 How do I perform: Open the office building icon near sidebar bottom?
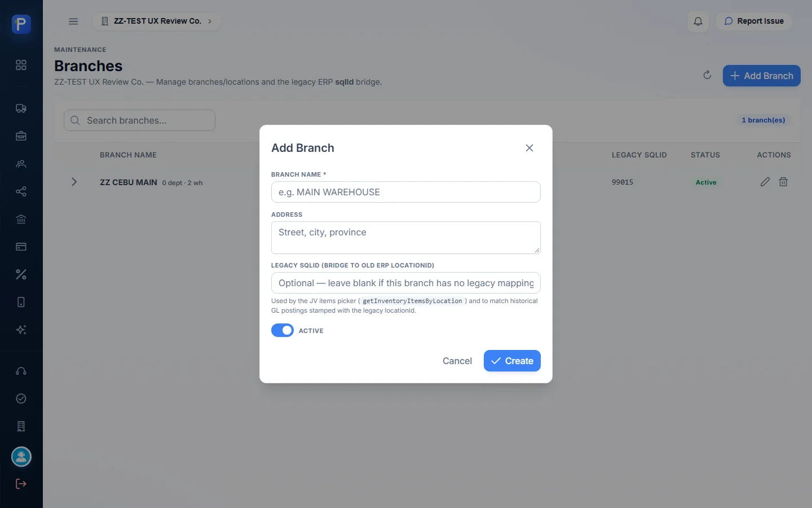[21, 426]
